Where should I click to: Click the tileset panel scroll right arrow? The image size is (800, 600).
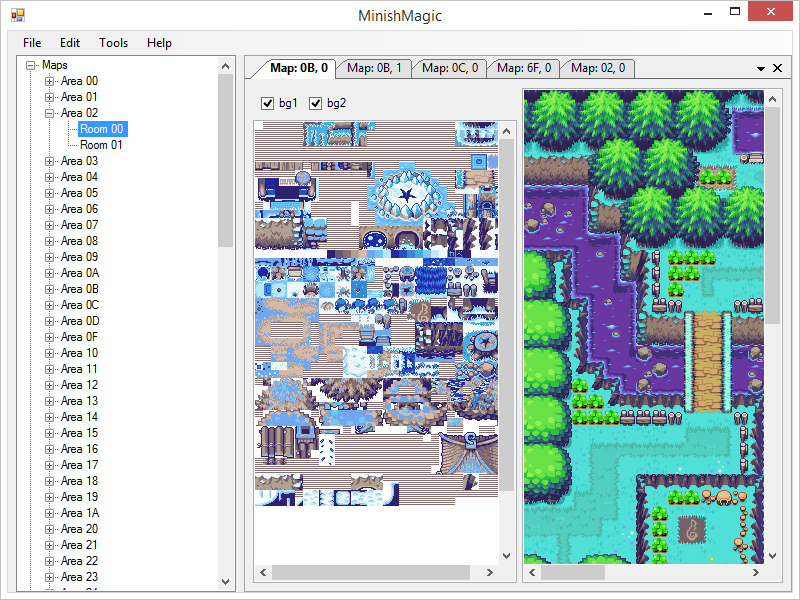(x=490, y=572)
